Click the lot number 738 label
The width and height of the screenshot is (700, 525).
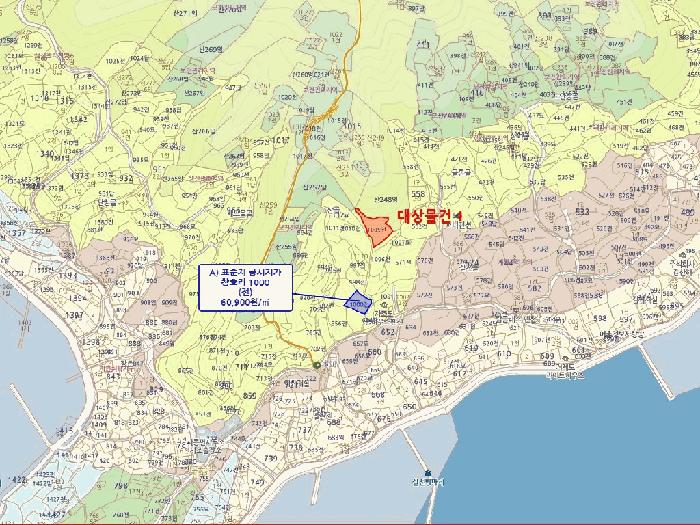point(296,448)
